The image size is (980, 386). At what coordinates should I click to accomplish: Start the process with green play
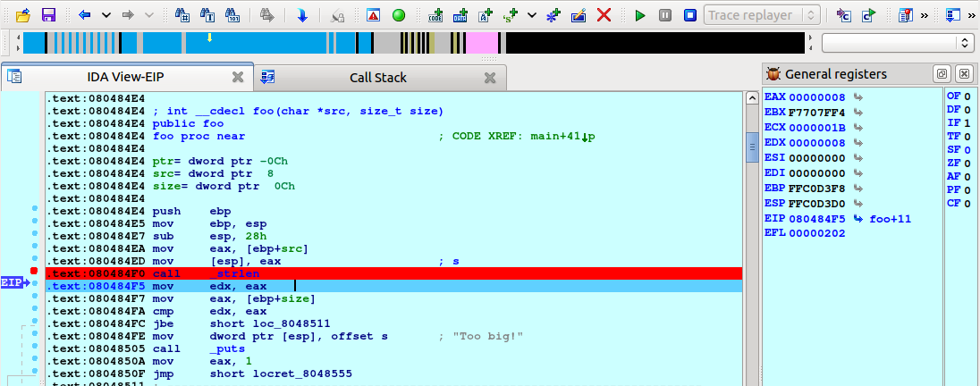639,15
